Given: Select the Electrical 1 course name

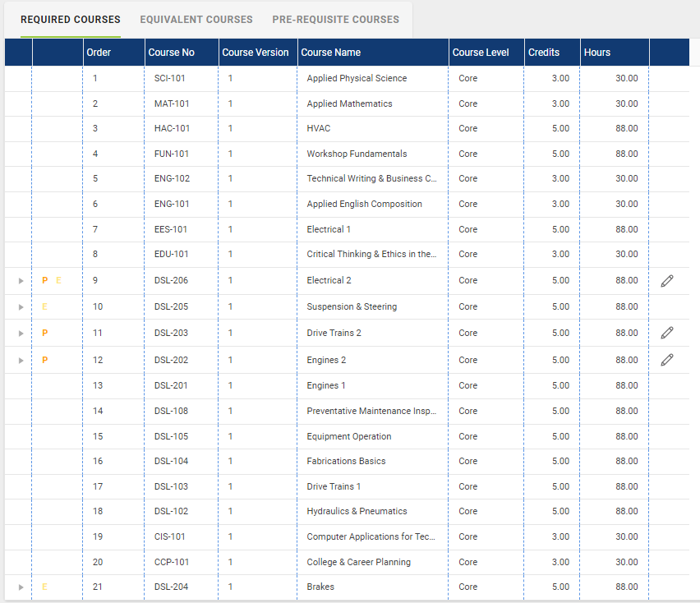Looking at the screenshot, I should click(329, 229).
